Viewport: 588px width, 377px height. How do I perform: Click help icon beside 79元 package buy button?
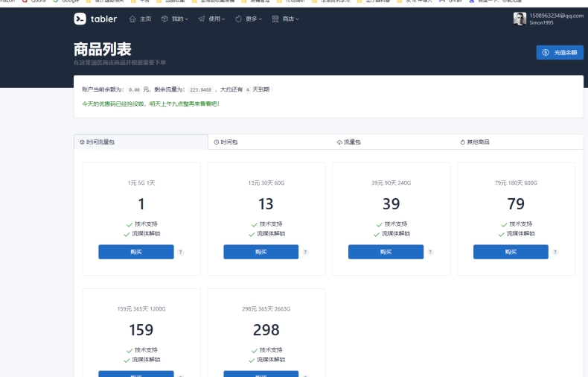coord(555,253)
